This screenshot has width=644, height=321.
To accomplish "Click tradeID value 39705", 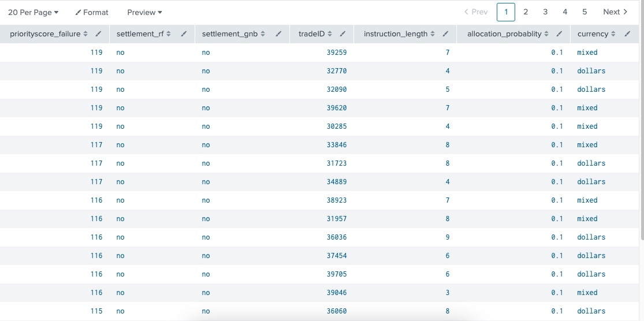I will 337,274.
